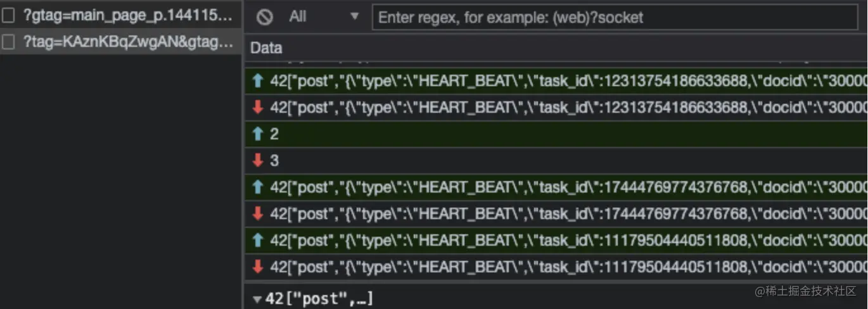
Task: Select the sent message "2" row
Action: (x=556, y=134)
